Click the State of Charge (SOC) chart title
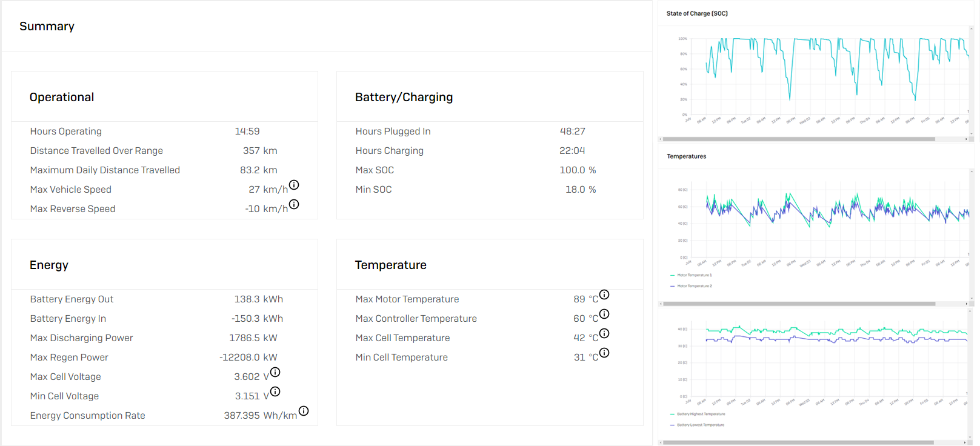Viewport: 980px width, 446px height. coord(697,13)
